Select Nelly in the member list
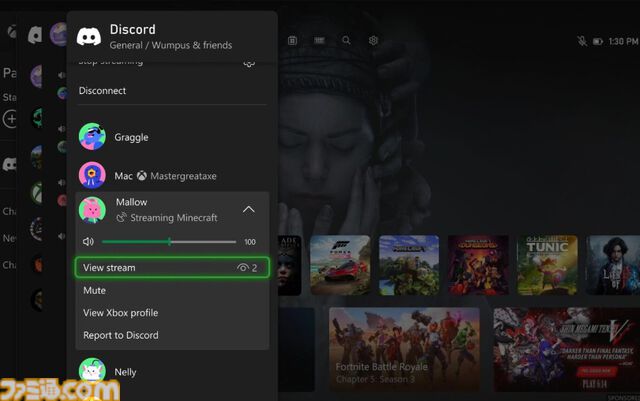Screen dimensions: 640x401 172,372
